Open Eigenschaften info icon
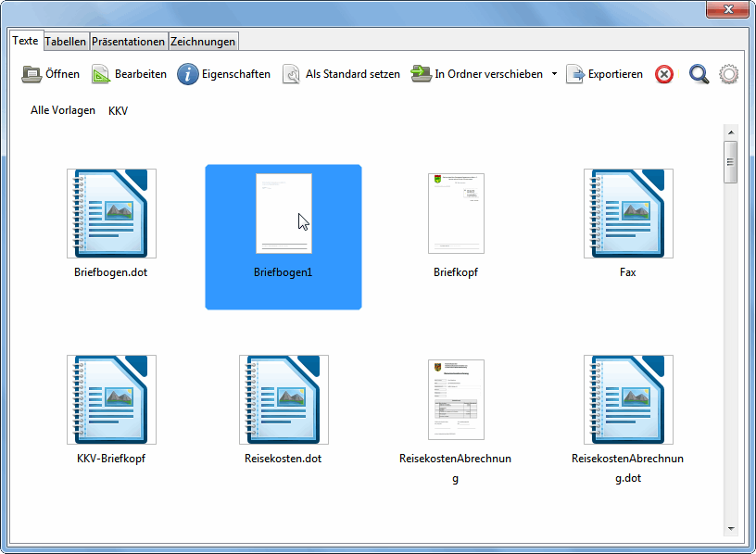 pyautogui.click(x=188, y=74)
